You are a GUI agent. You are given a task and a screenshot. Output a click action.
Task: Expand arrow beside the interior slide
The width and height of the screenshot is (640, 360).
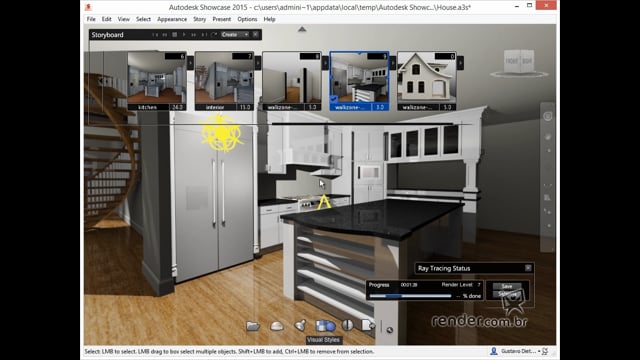tap(258, 63)
